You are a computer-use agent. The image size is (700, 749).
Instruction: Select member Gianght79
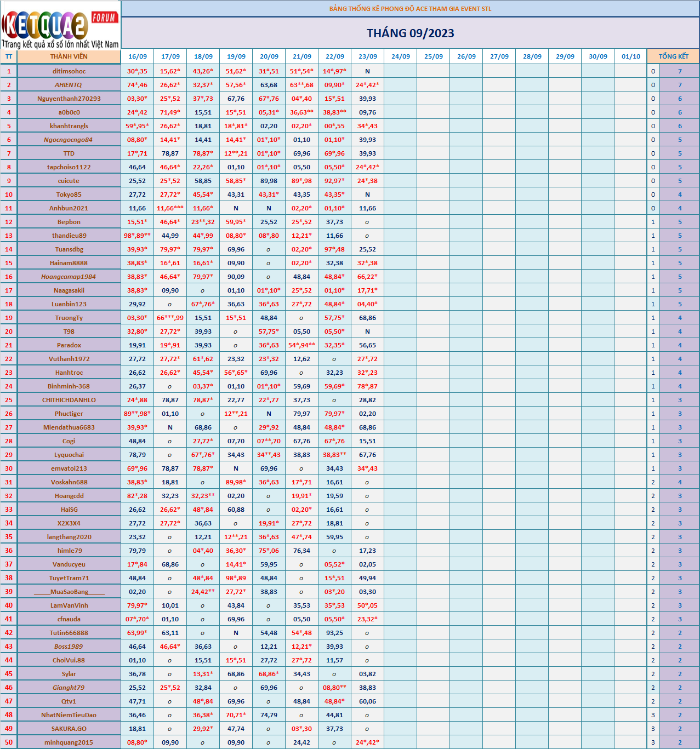[x=69, y=688]
